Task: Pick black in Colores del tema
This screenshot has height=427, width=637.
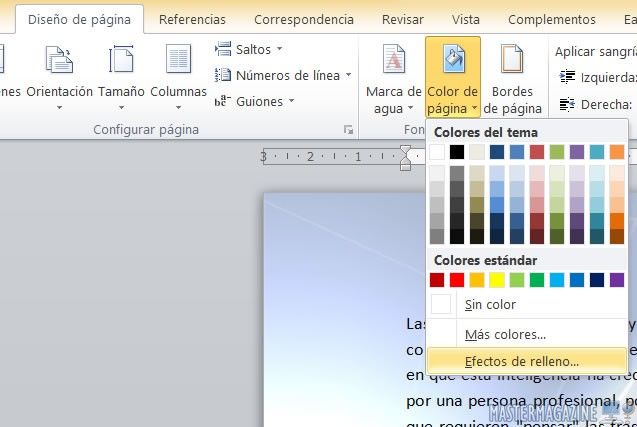Action: click(x=457, y=152)
